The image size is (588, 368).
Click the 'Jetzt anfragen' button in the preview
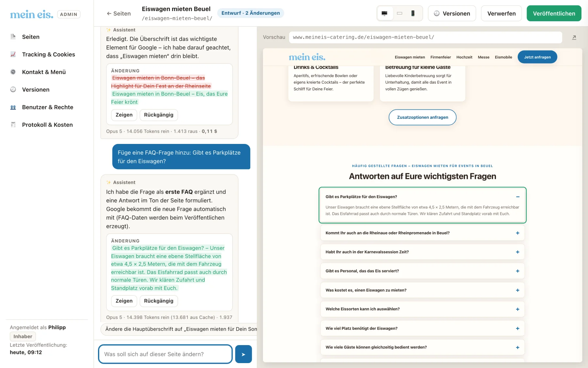537,57
